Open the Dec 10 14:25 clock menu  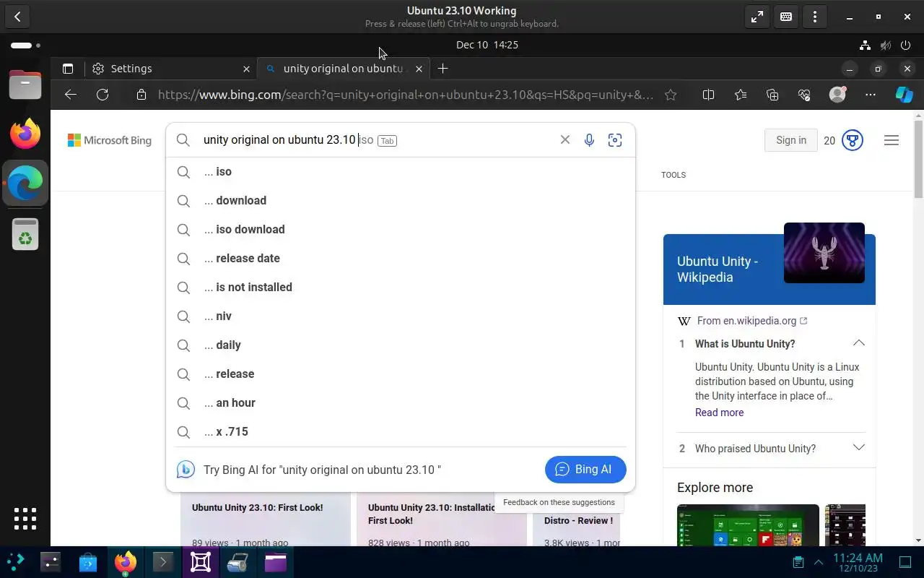(x=487, y=45)
